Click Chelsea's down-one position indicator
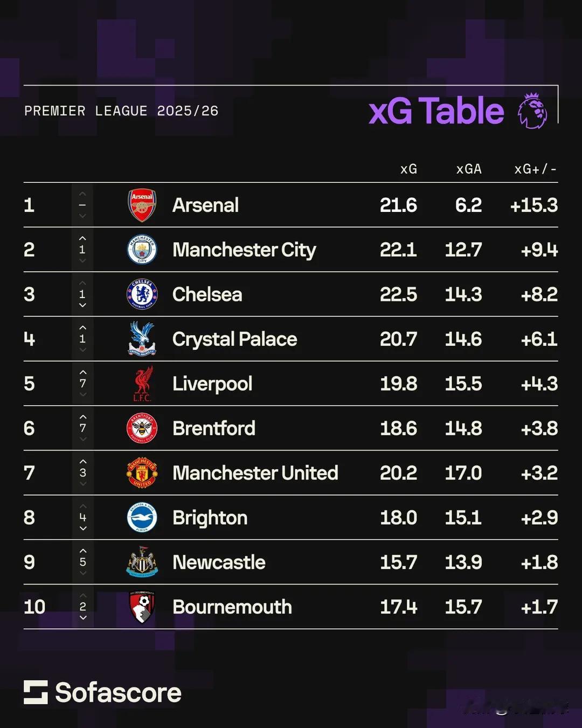The image size is (582, 728). click(82, 294)
